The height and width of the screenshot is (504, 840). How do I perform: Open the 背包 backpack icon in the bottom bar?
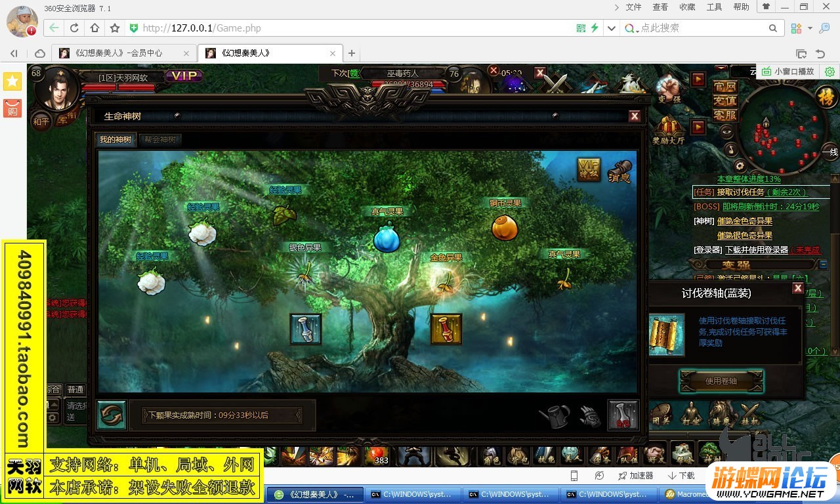(520, 455)
